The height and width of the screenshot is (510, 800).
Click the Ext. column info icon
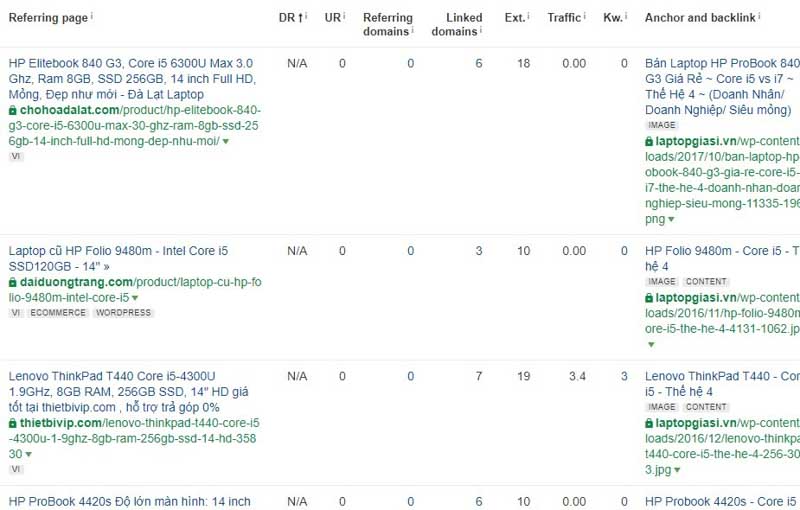click(529, 16)
